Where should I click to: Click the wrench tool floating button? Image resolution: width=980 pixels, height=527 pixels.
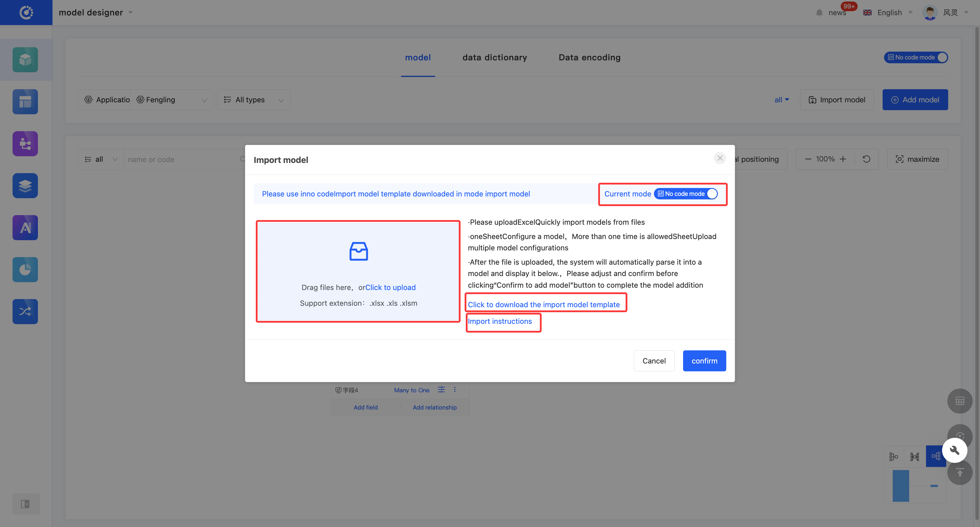coord(955,450)
